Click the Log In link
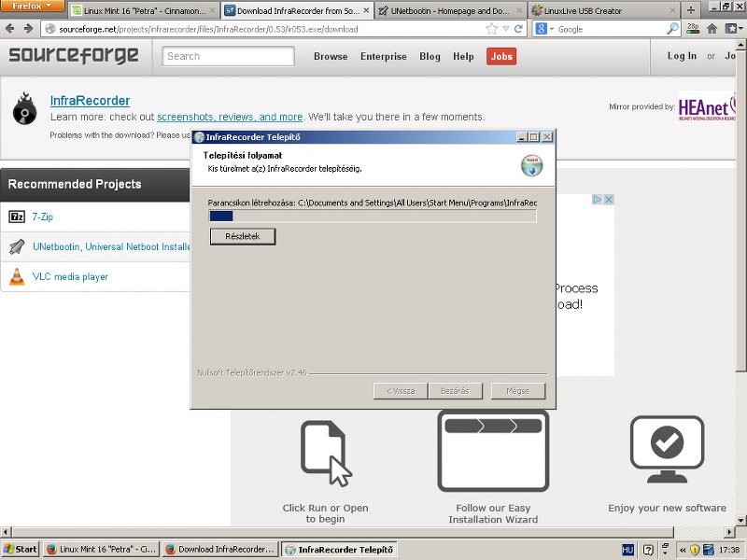Viewport: 747px width, 560px height. pos(682,56)
